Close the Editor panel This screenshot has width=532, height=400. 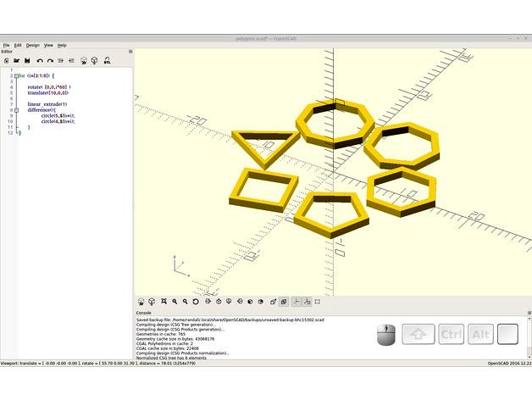coord(130,52)
